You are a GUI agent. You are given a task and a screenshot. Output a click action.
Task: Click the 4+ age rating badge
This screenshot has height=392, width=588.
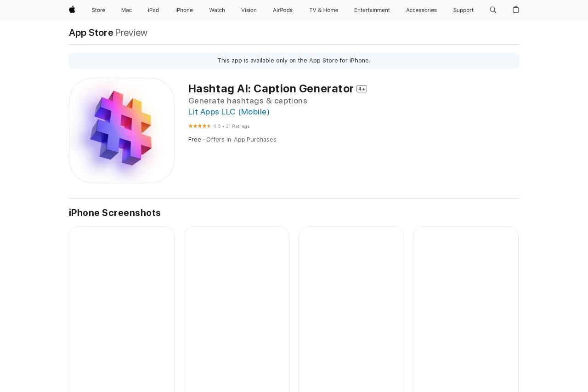coord(362,89)
